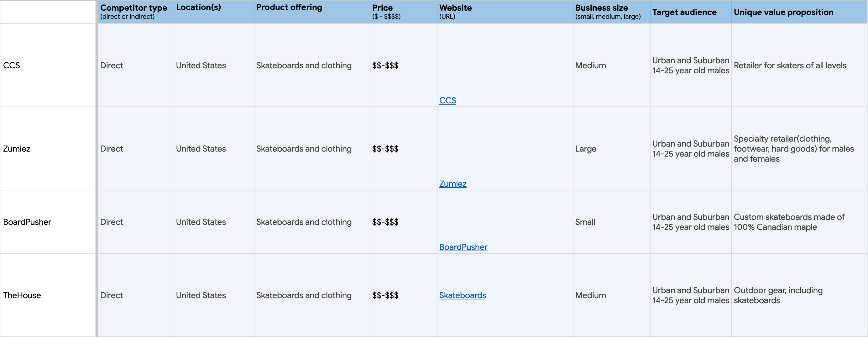Image resolution: width=868 pixels, height=337 pixels.
Task: Select the Target audience header cell
Action: (691, 12)
